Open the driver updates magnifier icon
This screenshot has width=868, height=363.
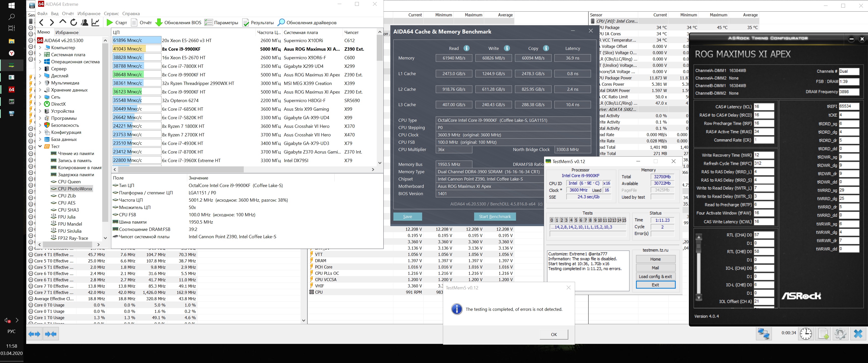[281, 22]
